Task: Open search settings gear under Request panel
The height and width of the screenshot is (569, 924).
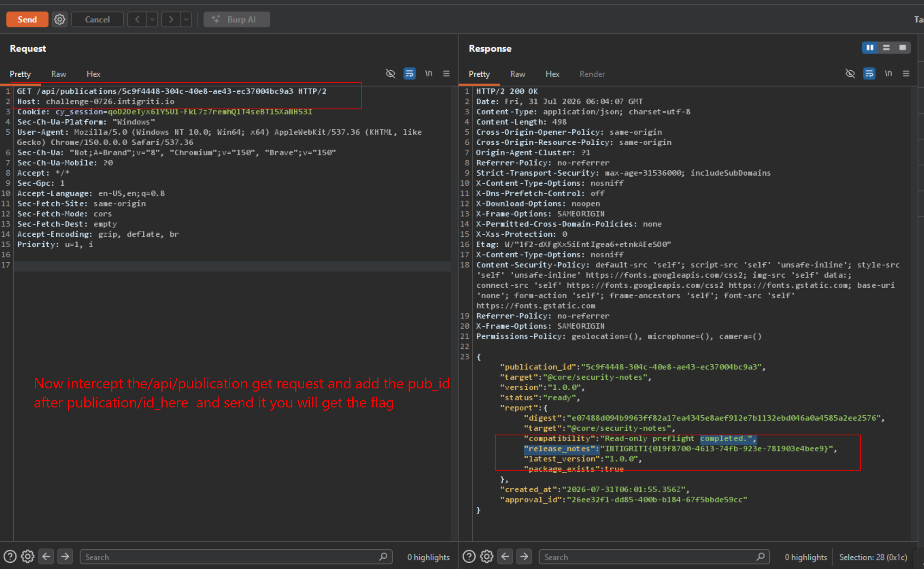Action: pos(28,557)
